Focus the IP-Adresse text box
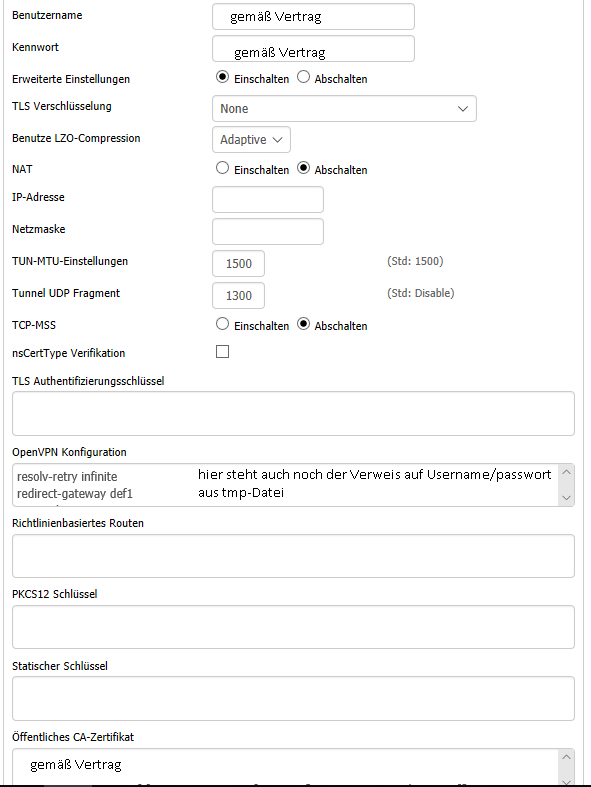The width and height of the screenshot is (591, 787). [x=268, y=200]
